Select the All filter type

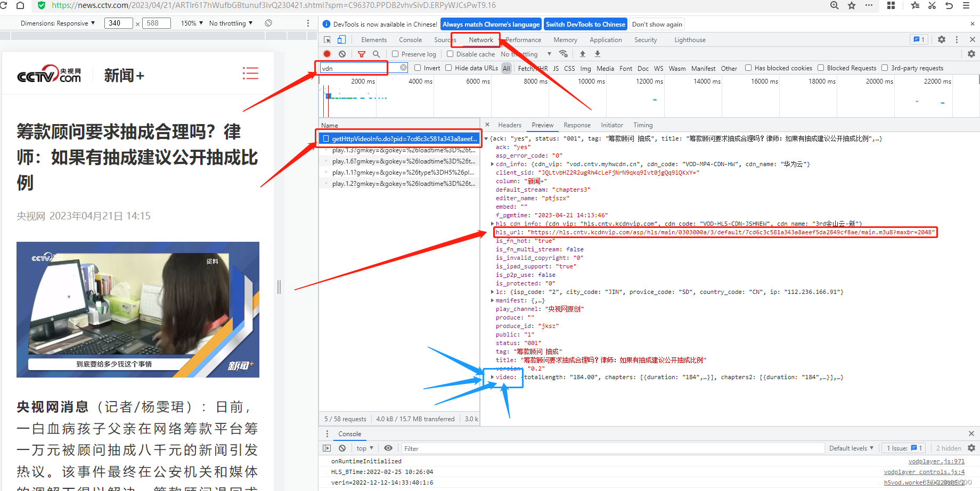(x=507, y=68)
